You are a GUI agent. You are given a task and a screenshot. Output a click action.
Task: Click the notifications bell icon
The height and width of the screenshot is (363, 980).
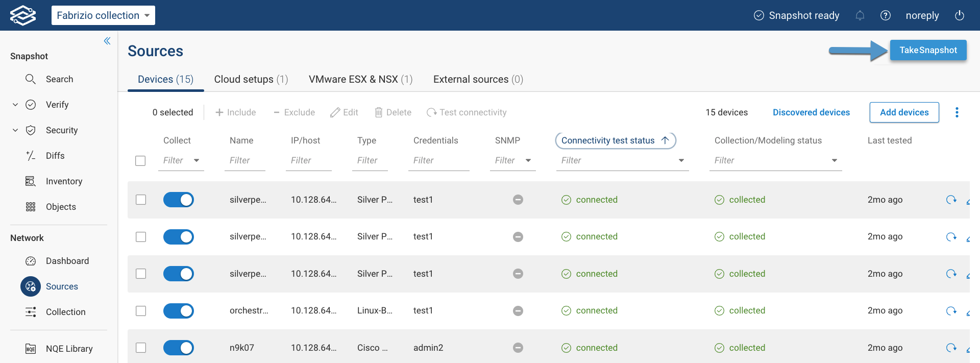coord(860,15)
